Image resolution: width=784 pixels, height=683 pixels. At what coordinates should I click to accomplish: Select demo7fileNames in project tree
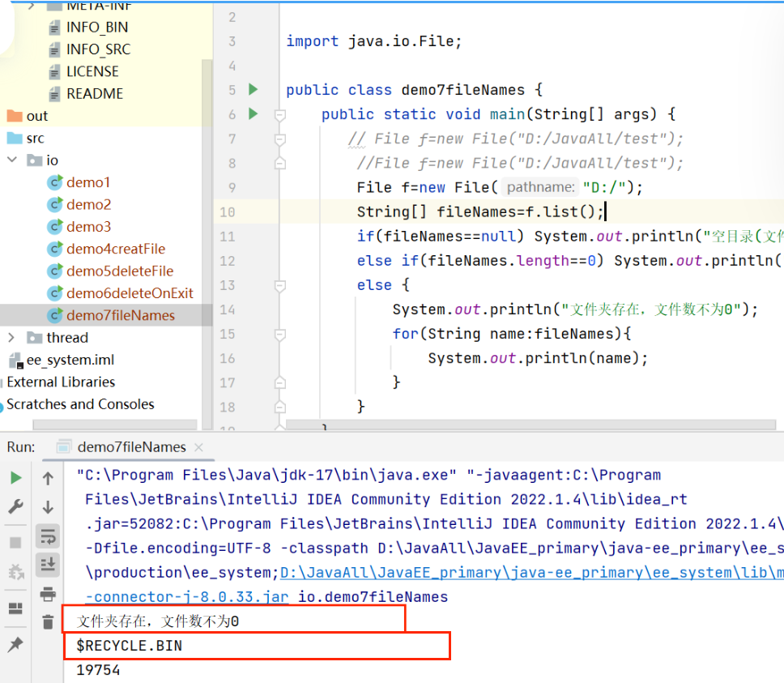tap(121, 315)
